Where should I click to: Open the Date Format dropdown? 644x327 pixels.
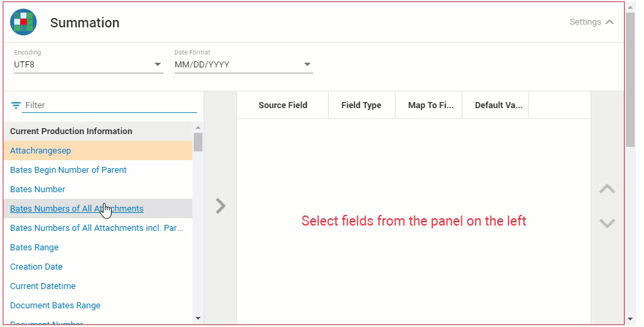click(x=243, y=65)
